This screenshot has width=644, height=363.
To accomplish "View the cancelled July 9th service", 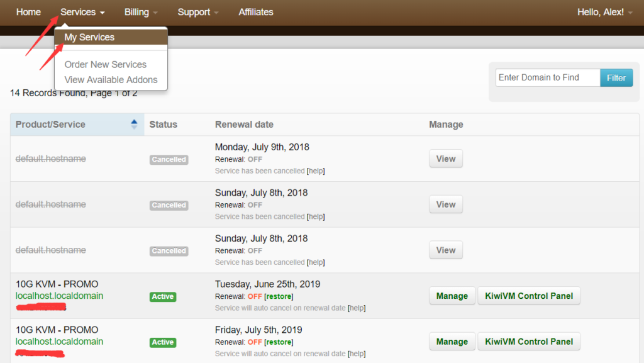I will [x=445, y=159].
